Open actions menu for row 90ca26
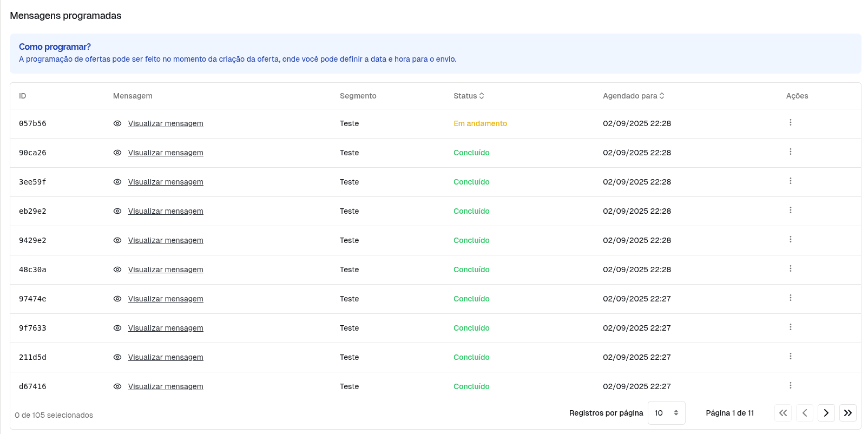The height and width of the screenshot is (434, 868). [790, 152]
